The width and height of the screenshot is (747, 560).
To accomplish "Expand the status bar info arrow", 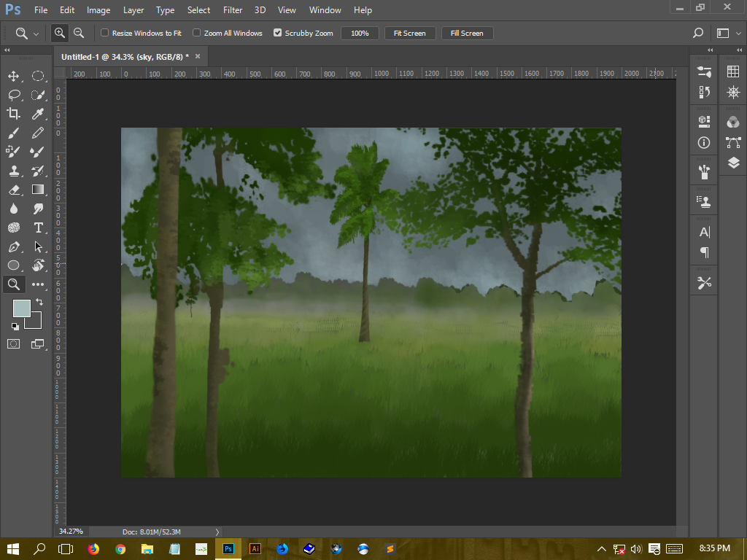I will (217, 532).
